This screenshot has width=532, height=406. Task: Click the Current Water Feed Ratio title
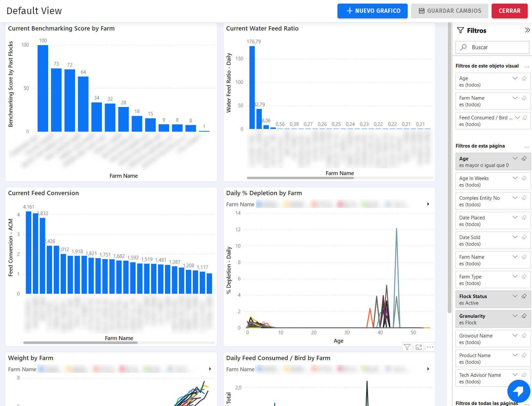point(262,29)
